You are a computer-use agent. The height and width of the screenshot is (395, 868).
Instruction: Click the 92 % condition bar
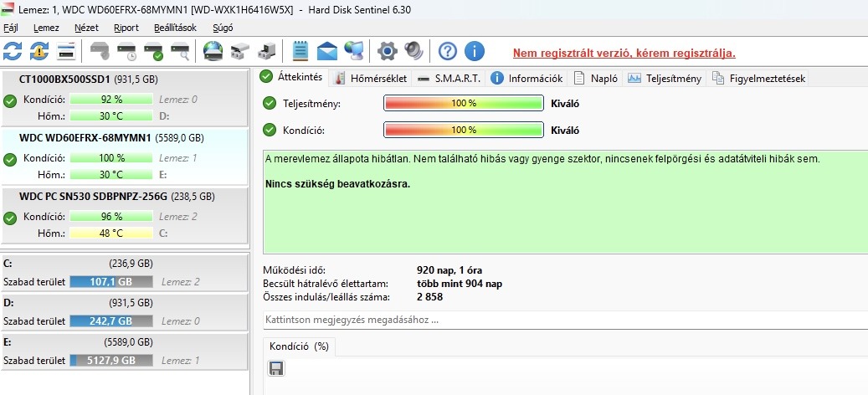tap(111, 100)
